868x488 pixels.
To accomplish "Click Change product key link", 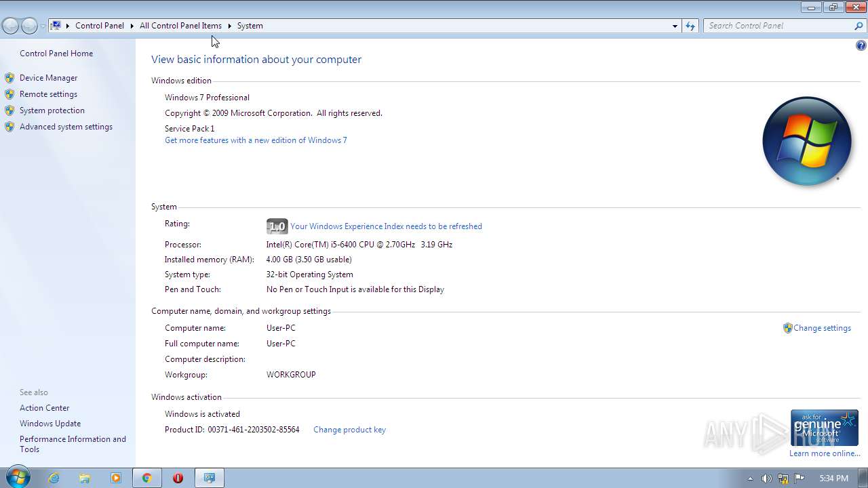I will [349, 430].
